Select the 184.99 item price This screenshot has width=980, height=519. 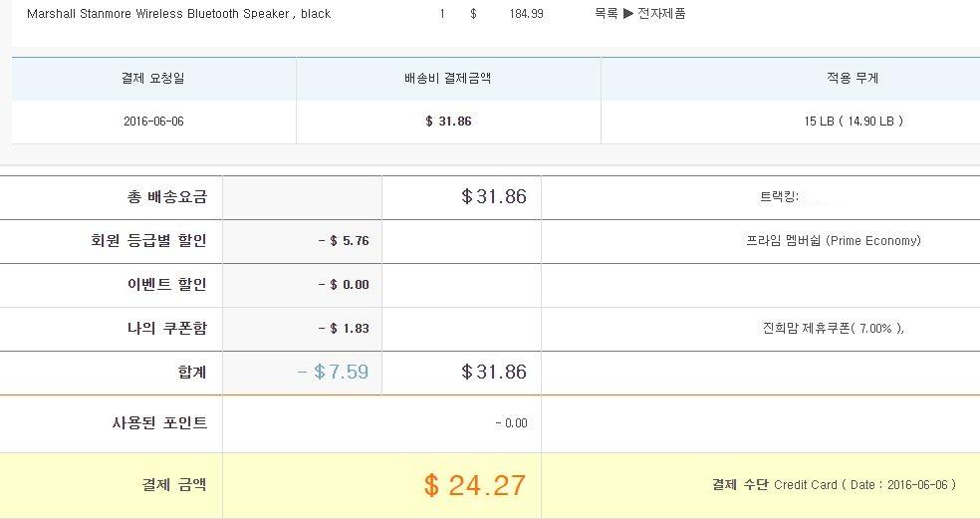[526, 14]
